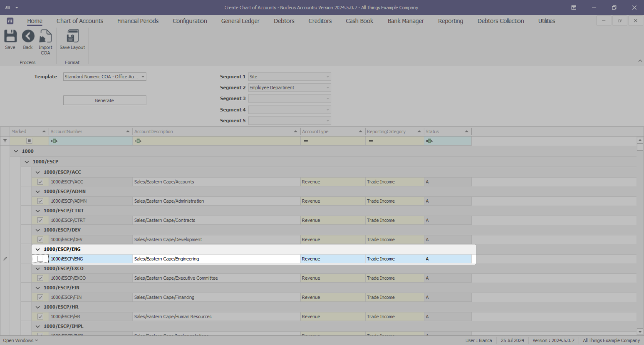Click the Import COA icon
The image size is (644, 345).
[45, 36]
